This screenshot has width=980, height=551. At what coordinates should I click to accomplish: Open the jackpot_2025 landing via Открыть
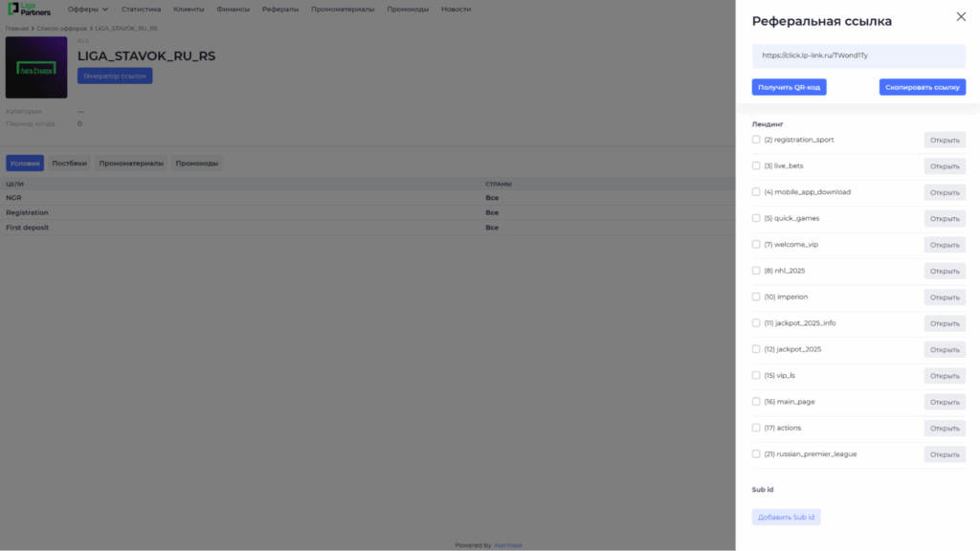944,349
